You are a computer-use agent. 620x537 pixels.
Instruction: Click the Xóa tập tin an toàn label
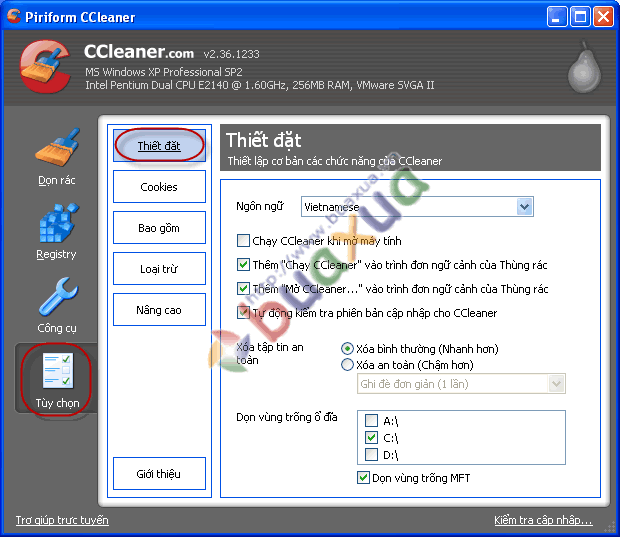click(x=270, y=354)
